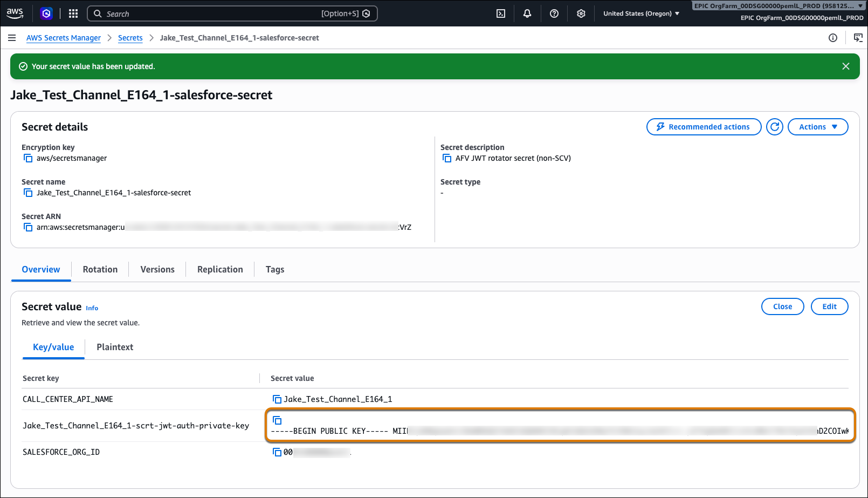Image resolution: width=868 pixels, height=498 pixels.
Task: Switch to the Plaintext view tab
Action: [115, 347]
